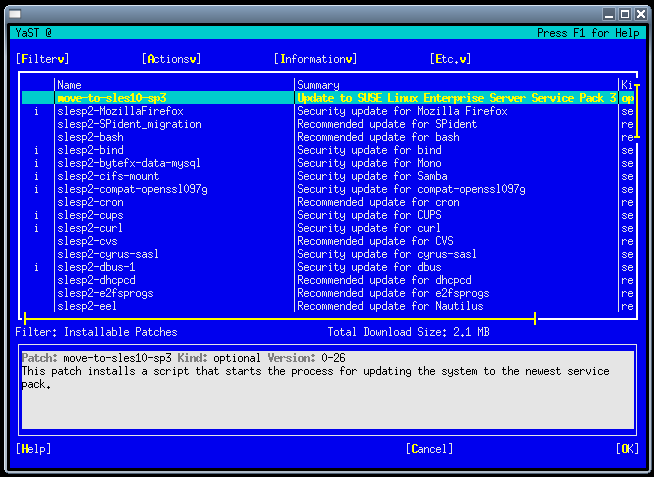Close the YaST window
The height and width of the screenshot is (477, 654).
pyautogui.click(x=641, y=15)
